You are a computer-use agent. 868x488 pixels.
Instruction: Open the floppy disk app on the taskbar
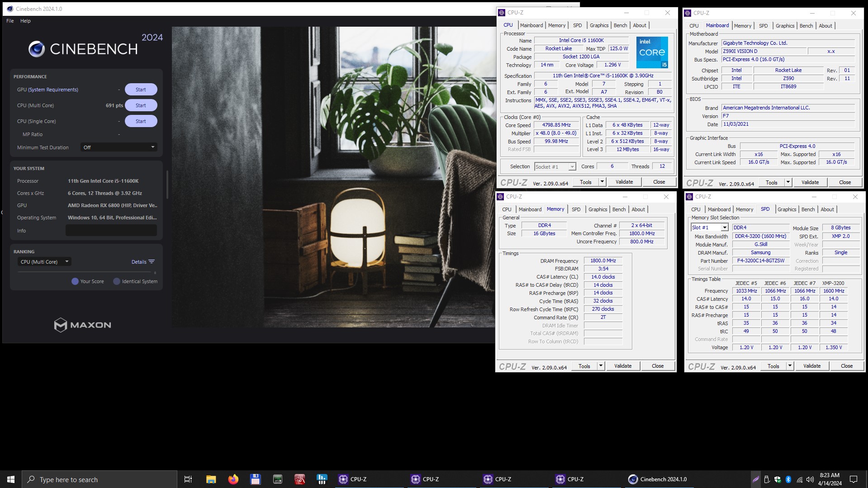coord(255,479)
